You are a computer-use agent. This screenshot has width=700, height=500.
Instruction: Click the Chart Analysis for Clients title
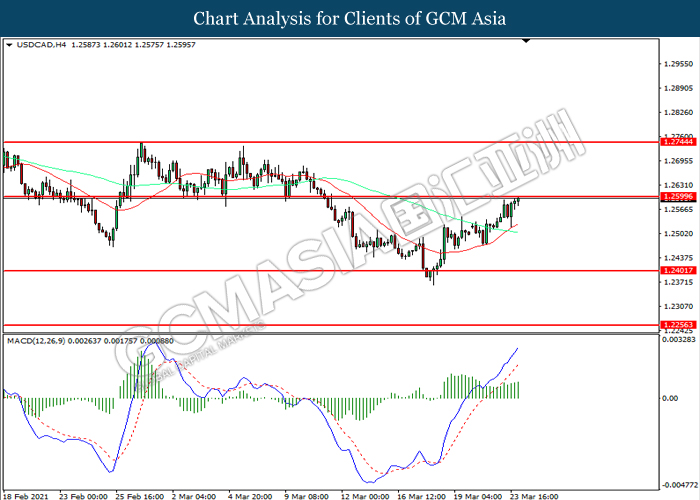coord(350,19)
